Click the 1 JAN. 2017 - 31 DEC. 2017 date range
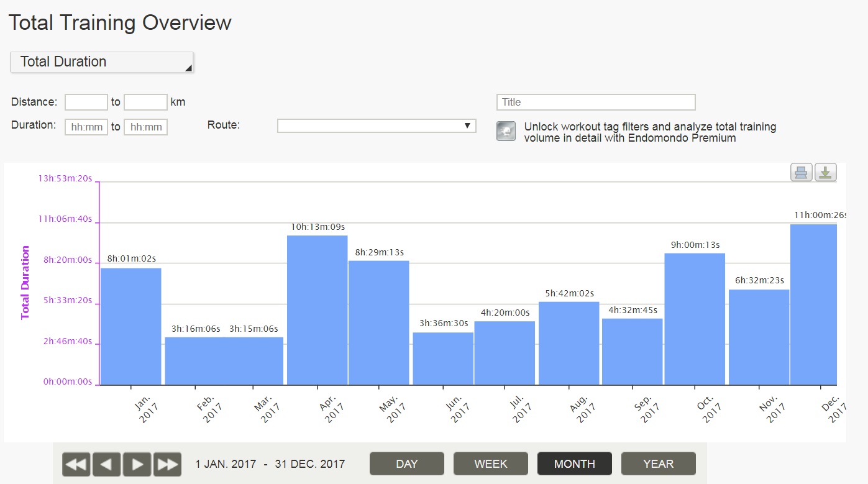This screenshot has width=868, height=484. (270, 464)
